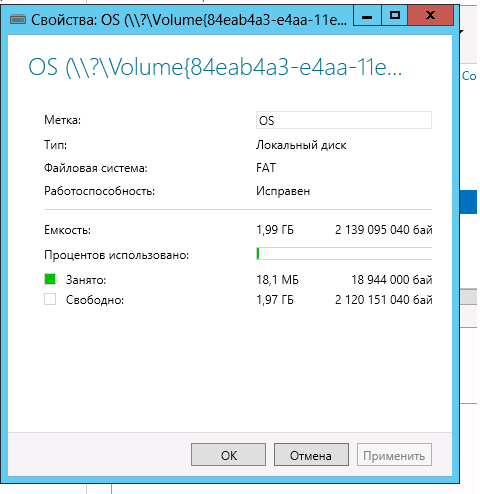Click the Отмена button
The image size is (480, 494).
[311, 454]
